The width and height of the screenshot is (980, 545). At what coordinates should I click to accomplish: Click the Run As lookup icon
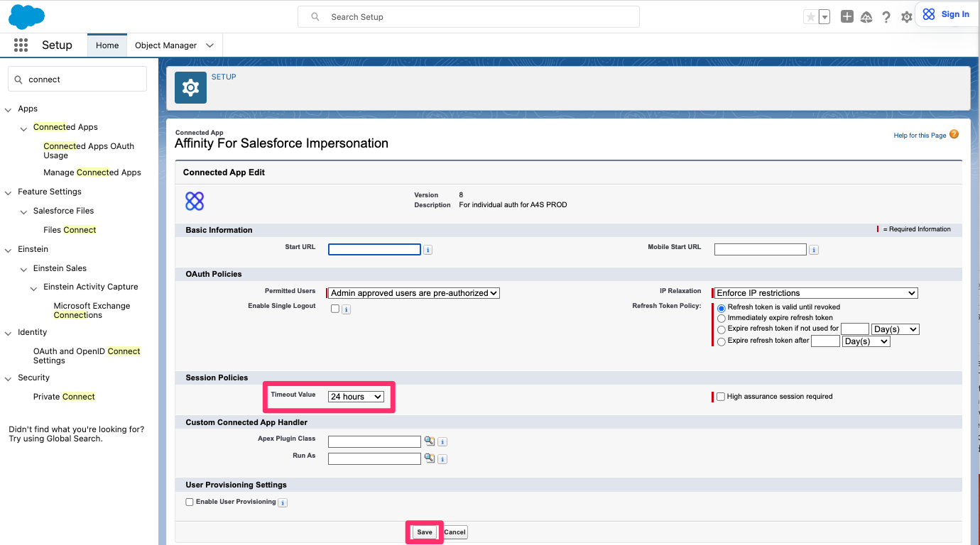(429, 458)
